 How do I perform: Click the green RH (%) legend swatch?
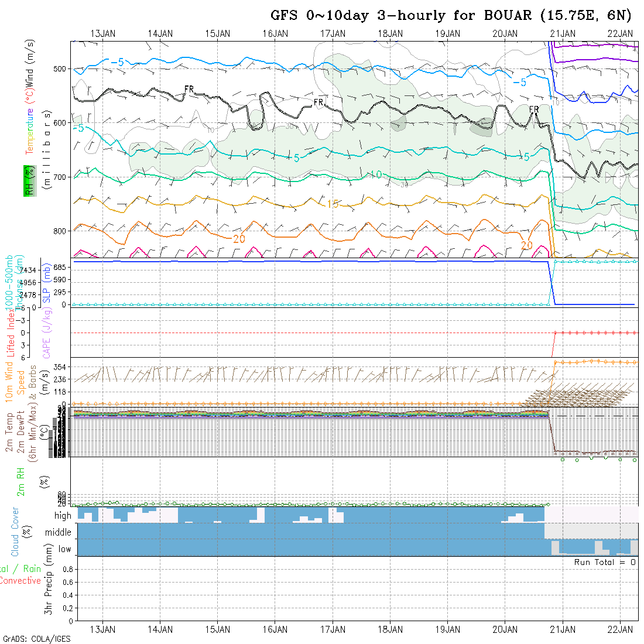pos(27,180)
